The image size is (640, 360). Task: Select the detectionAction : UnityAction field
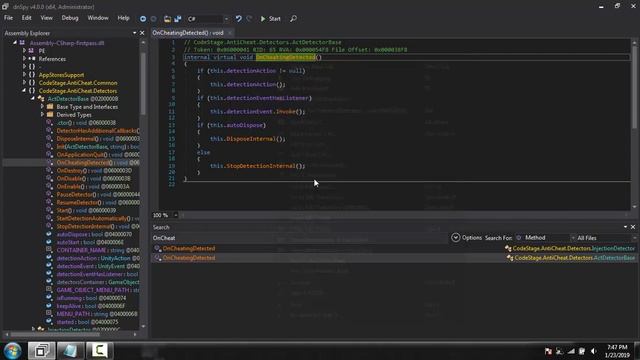[98, 258]
